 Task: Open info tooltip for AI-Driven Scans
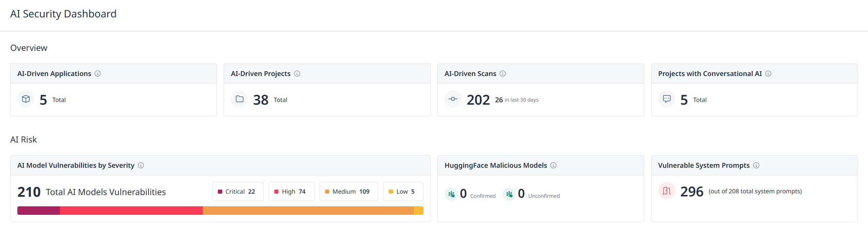(503, 74)
